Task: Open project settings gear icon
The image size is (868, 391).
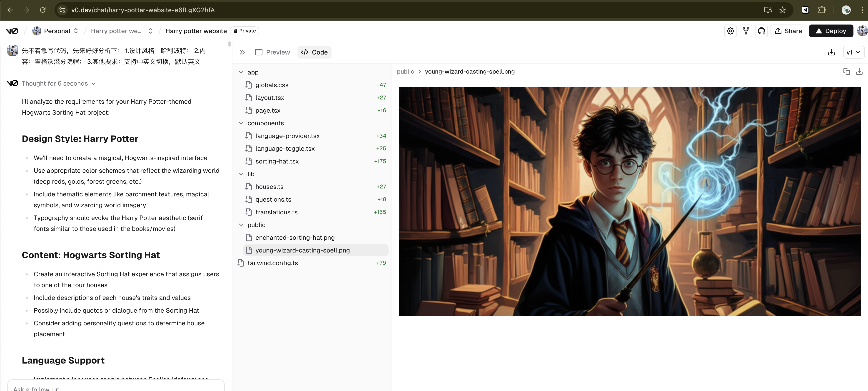Action: point(731,31)
